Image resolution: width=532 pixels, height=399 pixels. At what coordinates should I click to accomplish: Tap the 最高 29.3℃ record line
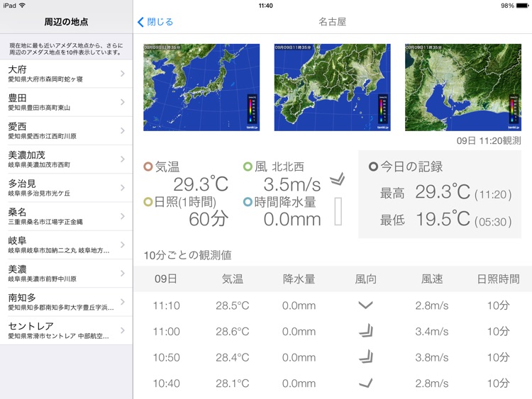click(x=446, y=192)
